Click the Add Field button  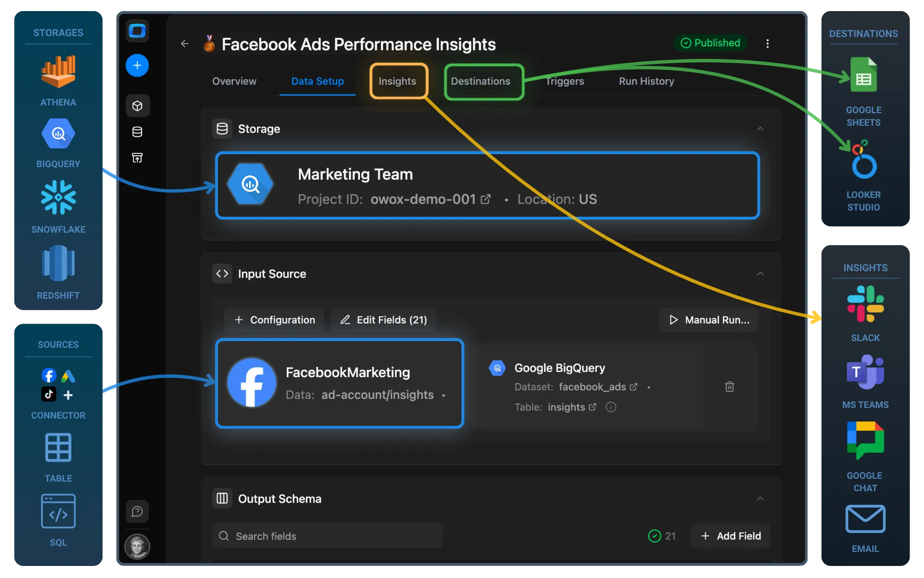point(730,536)
